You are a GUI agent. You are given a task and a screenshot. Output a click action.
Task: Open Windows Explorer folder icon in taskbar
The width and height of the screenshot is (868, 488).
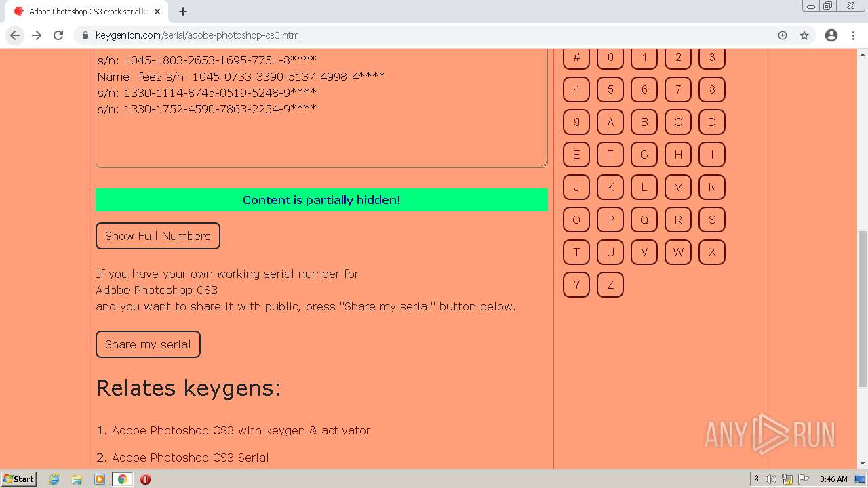[x=77, y=479]
